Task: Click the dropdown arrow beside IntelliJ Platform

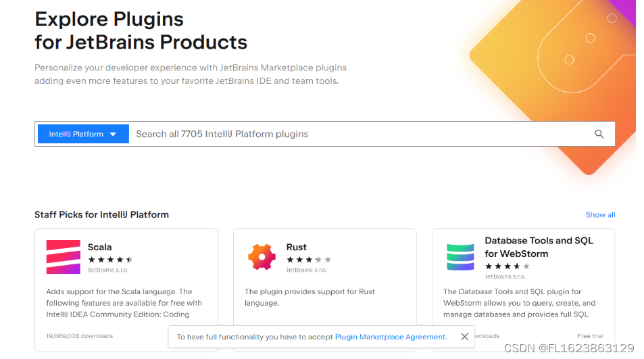Action: coord(113,135)
